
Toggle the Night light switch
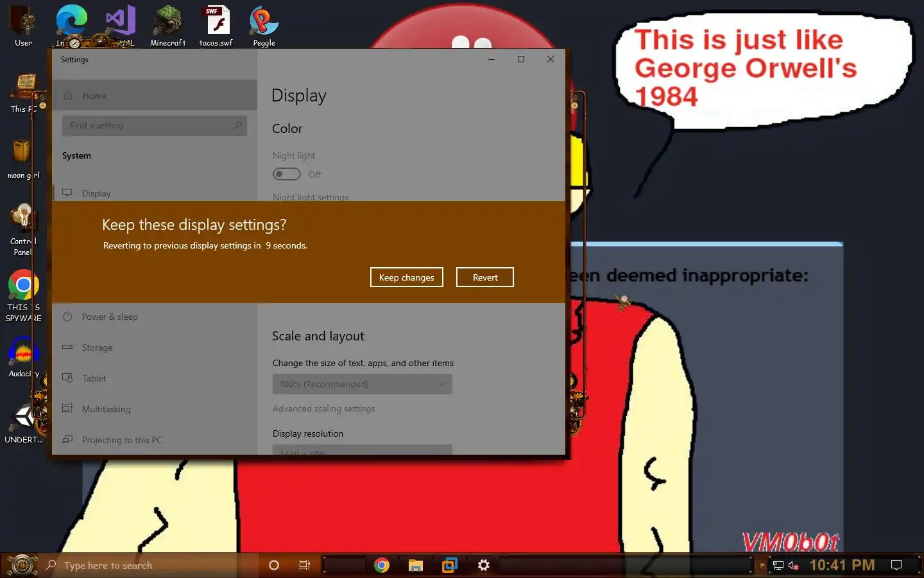pos(286,174)
